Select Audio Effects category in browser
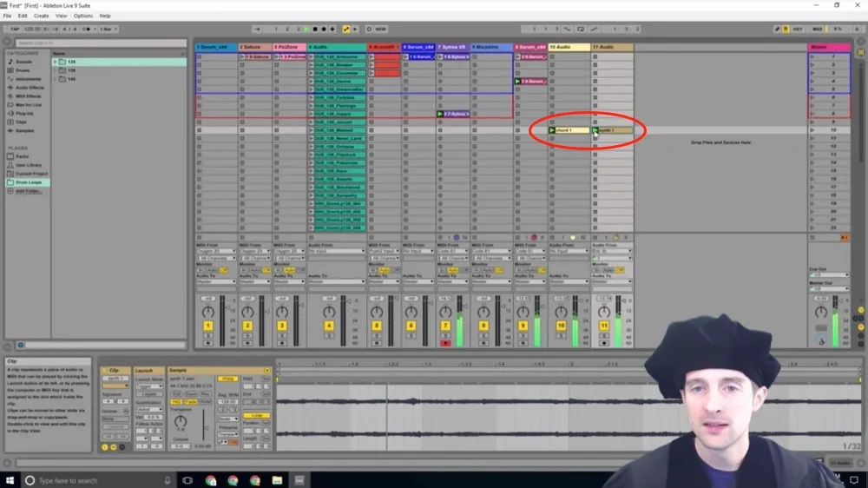The image size is (868, 488). (30, 88)
